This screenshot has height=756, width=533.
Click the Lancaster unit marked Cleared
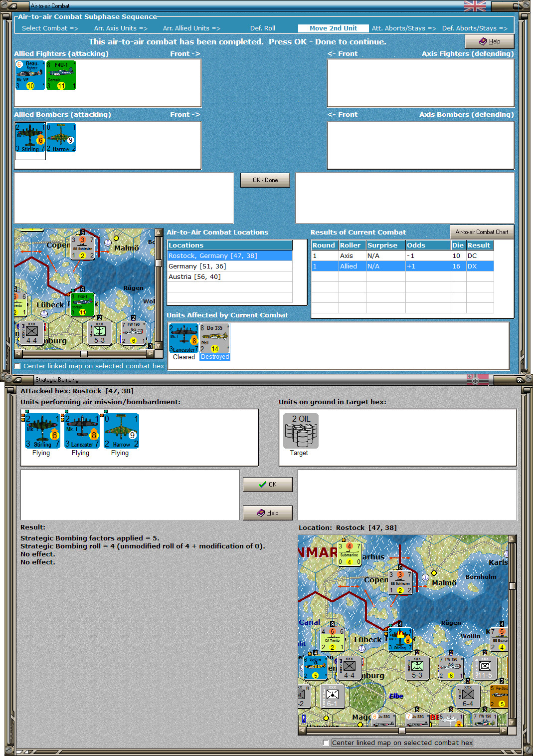183,338
